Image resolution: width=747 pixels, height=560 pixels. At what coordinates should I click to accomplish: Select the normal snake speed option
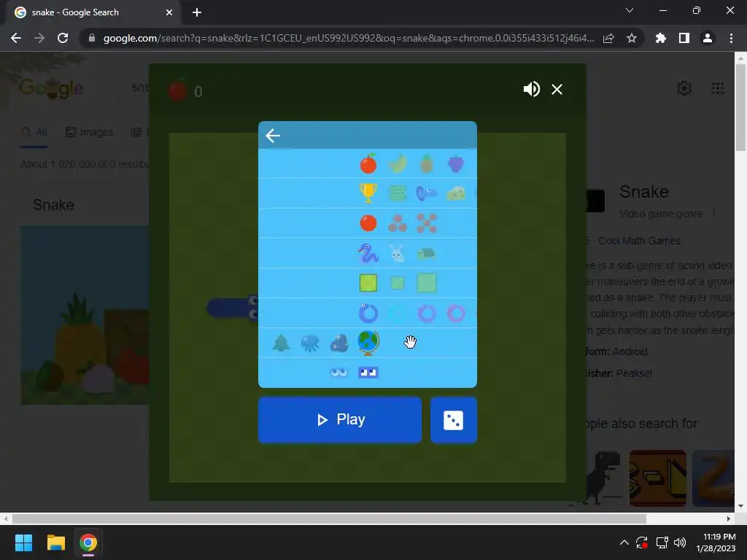(368, 253)
